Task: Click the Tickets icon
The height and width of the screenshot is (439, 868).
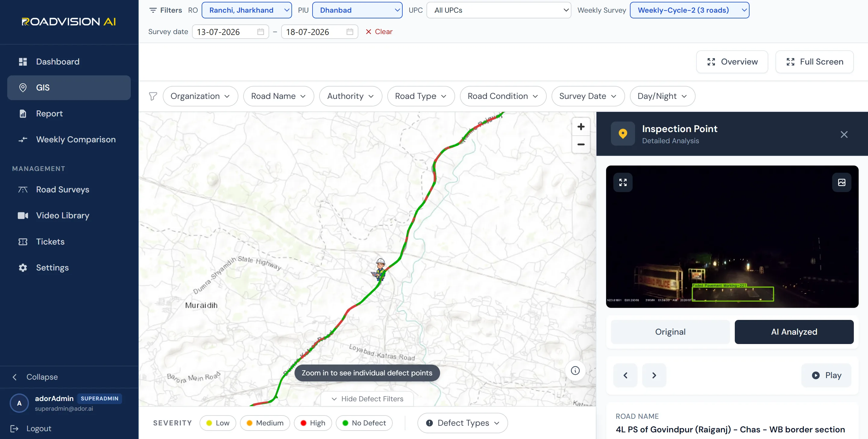Action: [23, 242]
